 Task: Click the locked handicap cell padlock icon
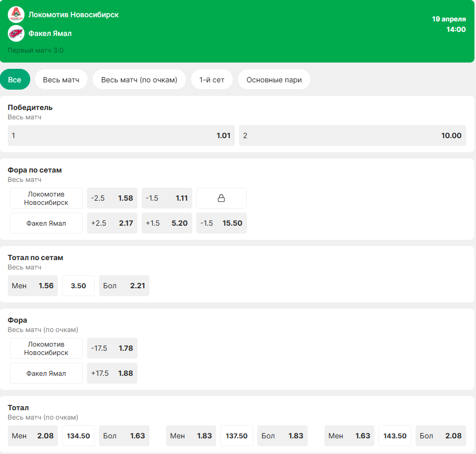click(x=221, y=198)
